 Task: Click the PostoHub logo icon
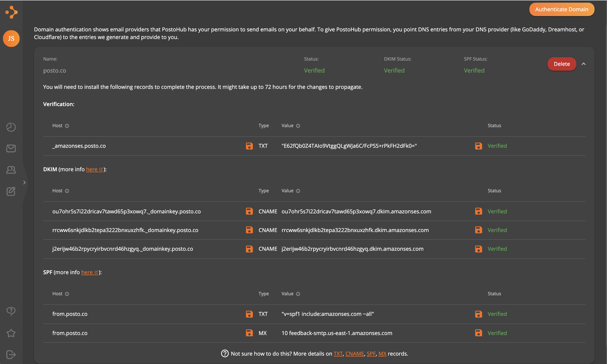click(11, 12)
